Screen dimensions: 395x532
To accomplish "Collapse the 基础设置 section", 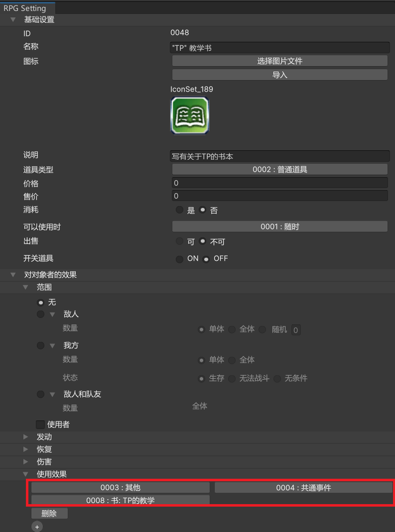I will 13,20.
